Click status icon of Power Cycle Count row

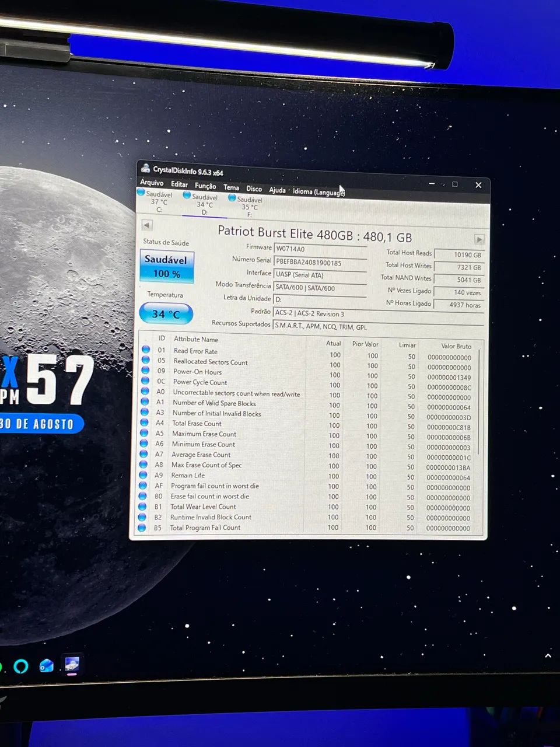(x=145, y=381)
